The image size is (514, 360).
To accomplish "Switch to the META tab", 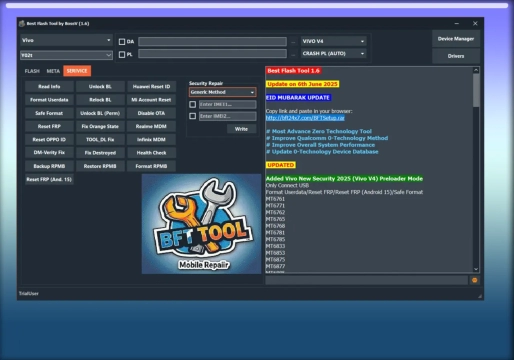I will coord(53,71).
